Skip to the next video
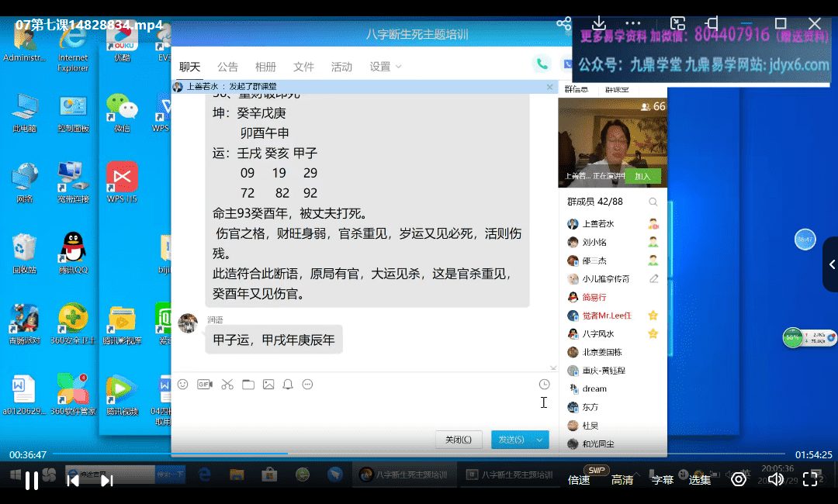The image size is (838, 504). point(107,481)
